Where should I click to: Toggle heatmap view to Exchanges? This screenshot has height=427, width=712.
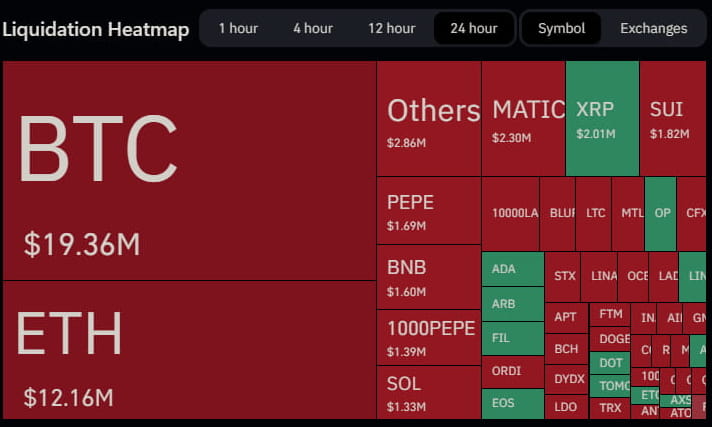pyautogui.click(x=653, y=28)
